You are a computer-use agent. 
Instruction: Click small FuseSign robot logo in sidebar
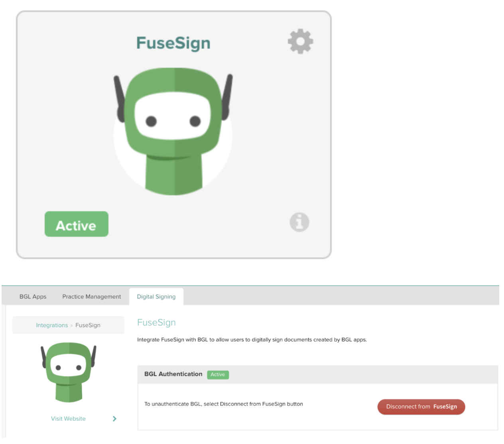69,372
